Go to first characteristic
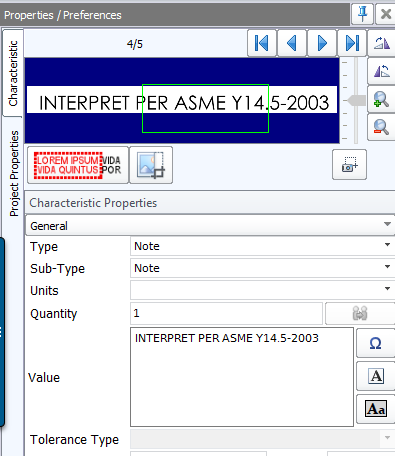 (262, 43)
